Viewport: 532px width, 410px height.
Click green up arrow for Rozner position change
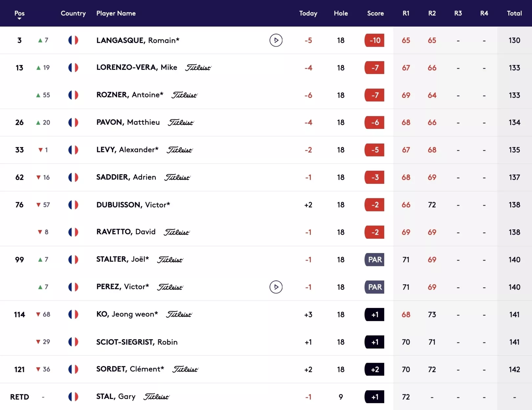click(x=38, y=95)
